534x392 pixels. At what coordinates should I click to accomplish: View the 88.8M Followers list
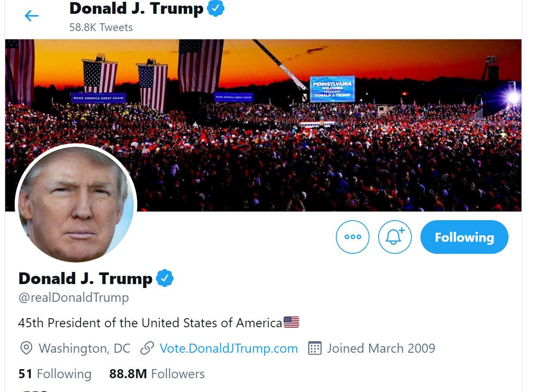click(x=157, y=374)
